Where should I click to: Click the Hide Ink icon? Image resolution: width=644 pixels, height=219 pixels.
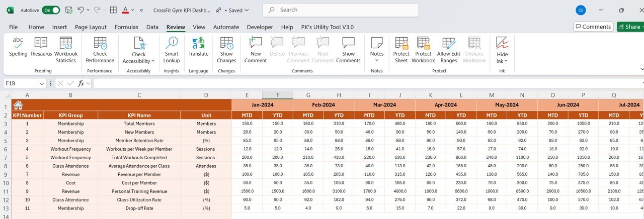click(502, 43)
